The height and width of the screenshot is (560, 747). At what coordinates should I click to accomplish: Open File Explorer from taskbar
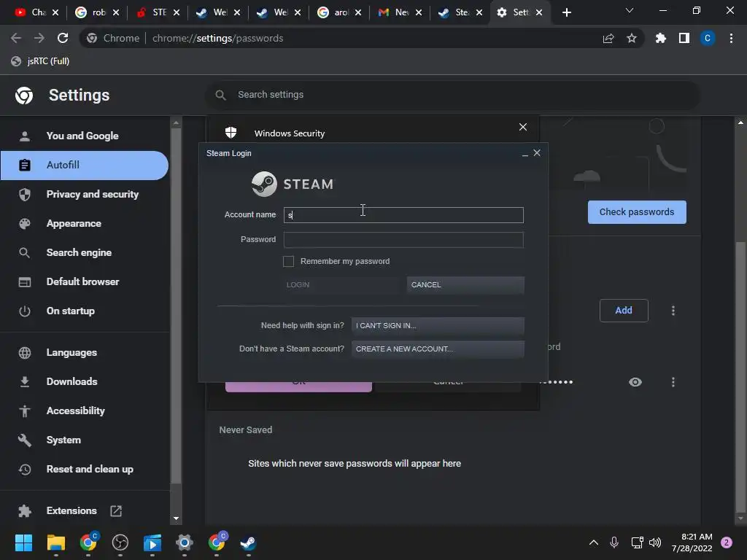55,542
